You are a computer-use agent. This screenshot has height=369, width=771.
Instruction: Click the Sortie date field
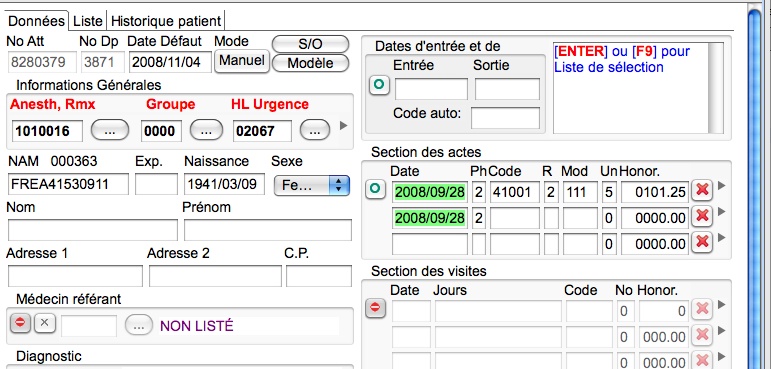[507, 89]
